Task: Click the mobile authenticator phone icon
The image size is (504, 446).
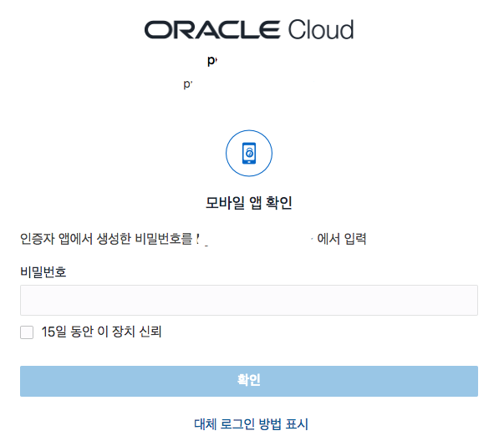Action: 249,153
